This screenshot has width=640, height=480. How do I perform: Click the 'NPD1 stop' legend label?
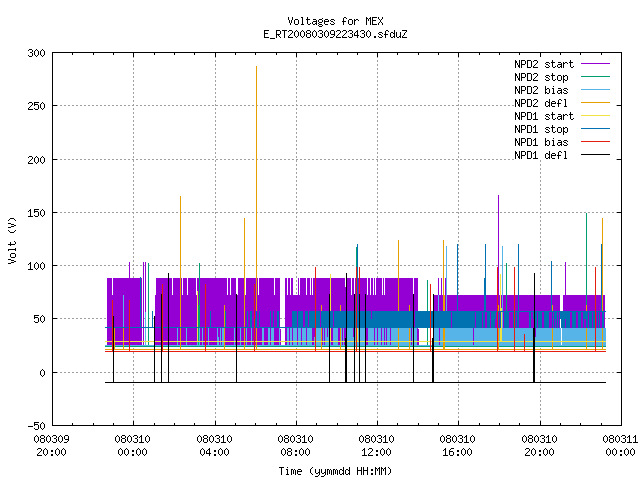[x=541, y=129]
